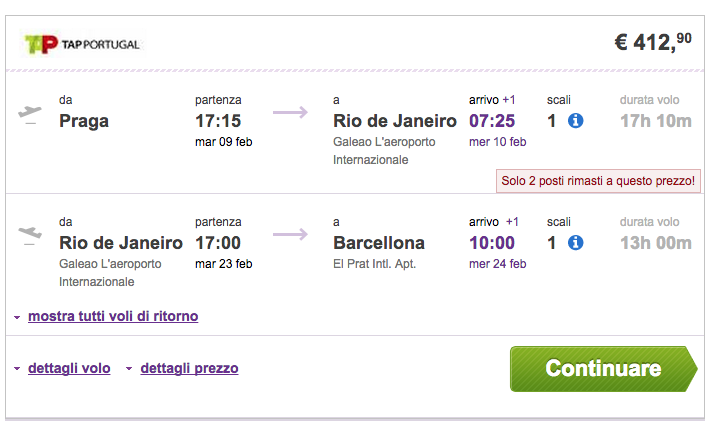Screen dimensions: 713x430
Task: Click the arrow between Praga and Rio de Janeiro
Action: 290,112
